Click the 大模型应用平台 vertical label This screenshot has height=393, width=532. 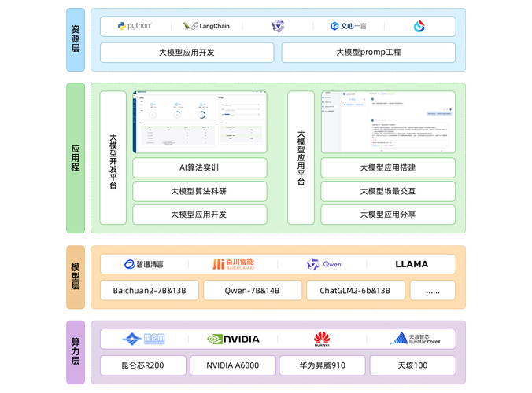click(301, 158)
